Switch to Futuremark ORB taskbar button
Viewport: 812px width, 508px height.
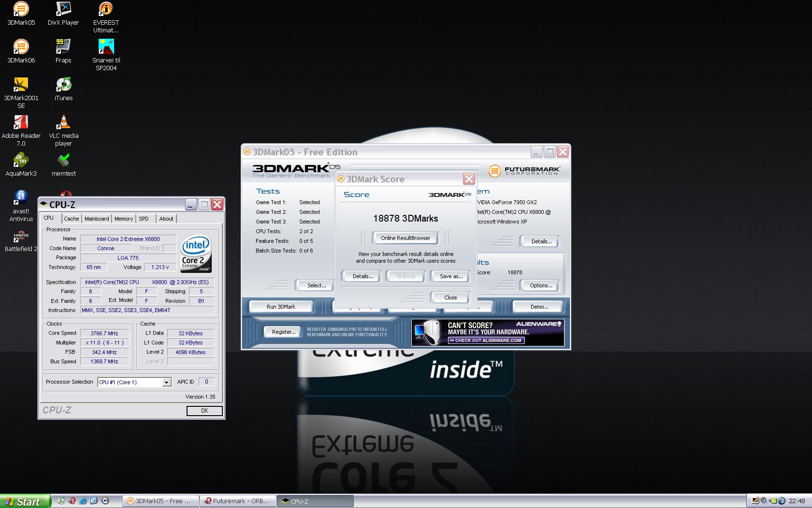(x=239, y=501)
